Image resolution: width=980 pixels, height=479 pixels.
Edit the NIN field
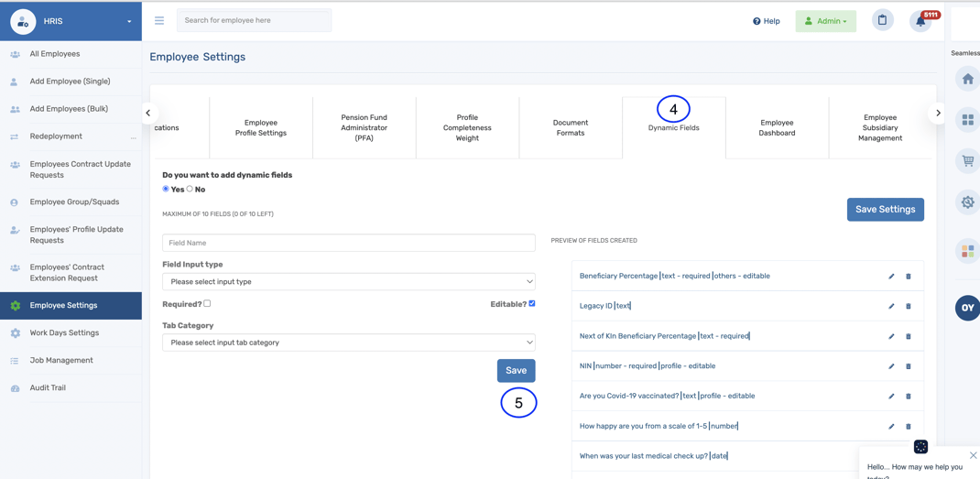click(891, 366)
